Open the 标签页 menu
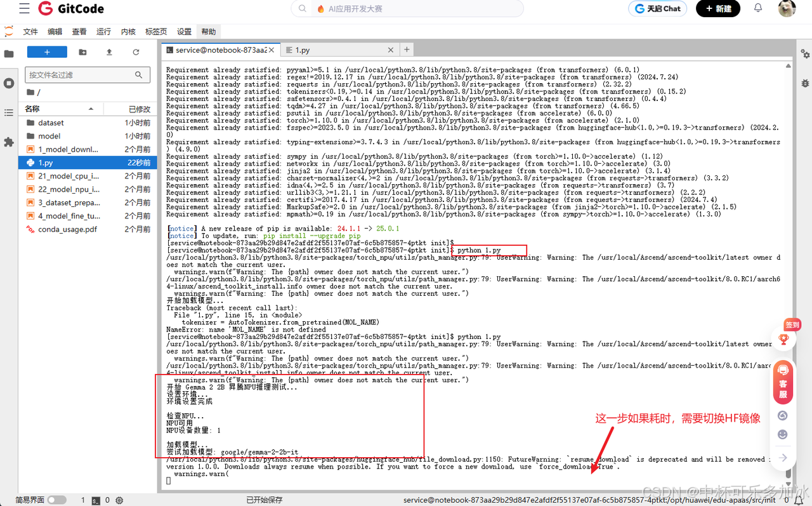Screen dimensions: 812x506 point(156,32)
